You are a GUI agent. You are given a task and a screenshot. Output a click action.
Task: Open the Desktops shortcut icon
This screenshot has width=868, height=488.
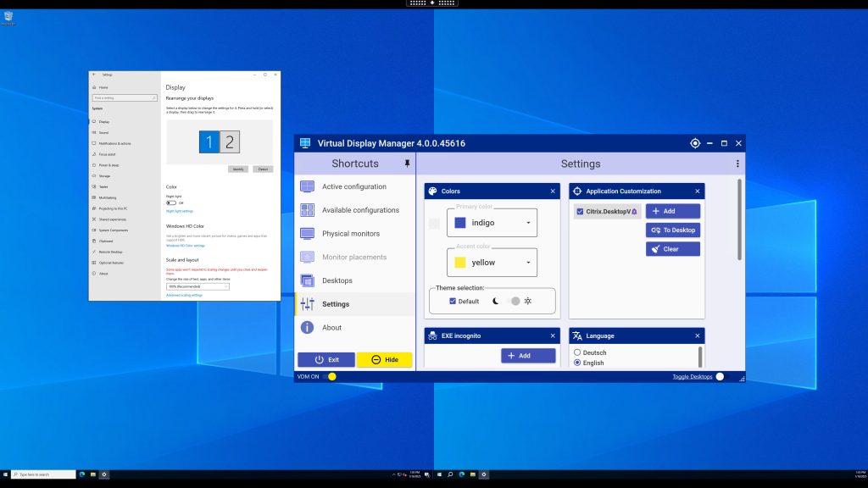pos(308,280)
